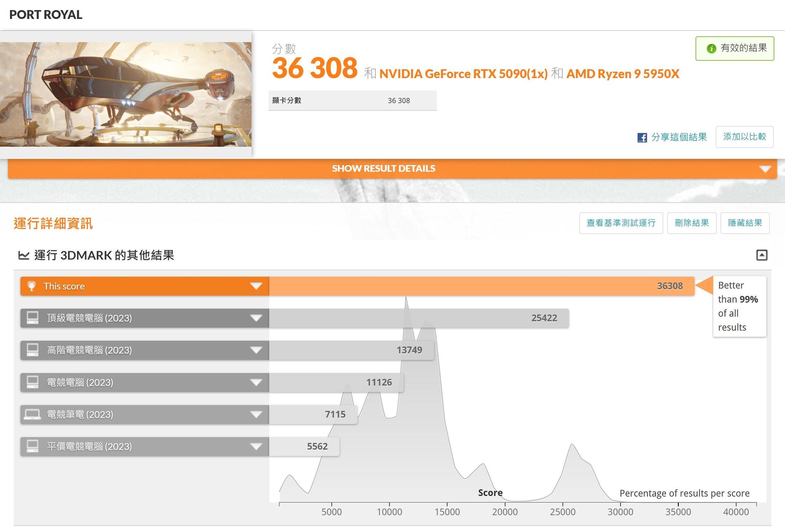Click desktop icon for 平價電競電腦 (2023)
Screen dimensions: 785x532
33,446
